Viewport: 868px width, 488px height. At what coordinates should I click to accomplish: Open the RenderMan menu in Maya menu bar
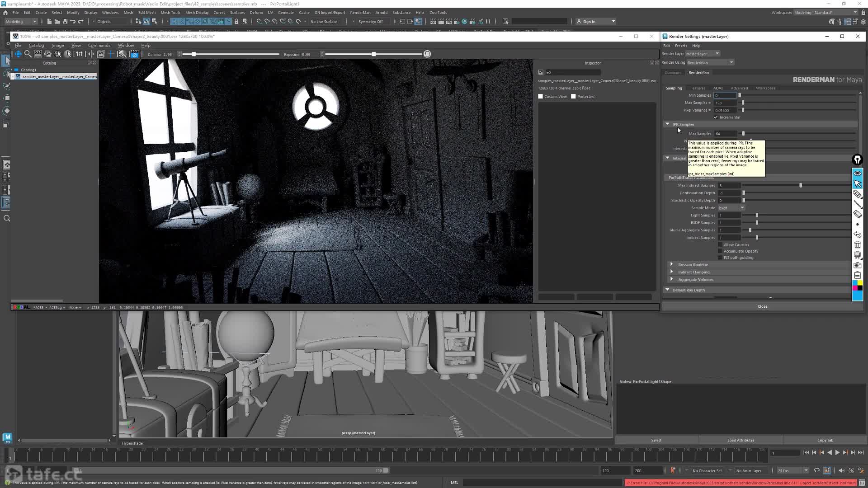(x=360, y=13)
